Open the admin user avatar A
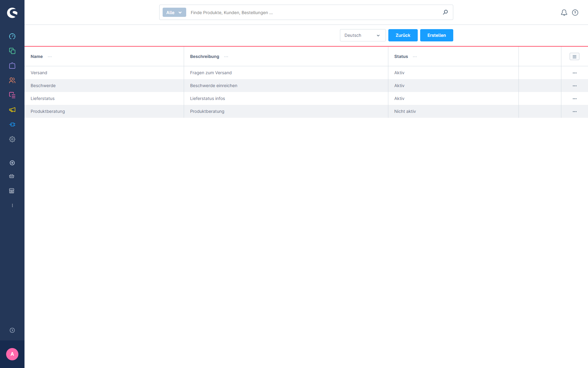 pos(12,354)
